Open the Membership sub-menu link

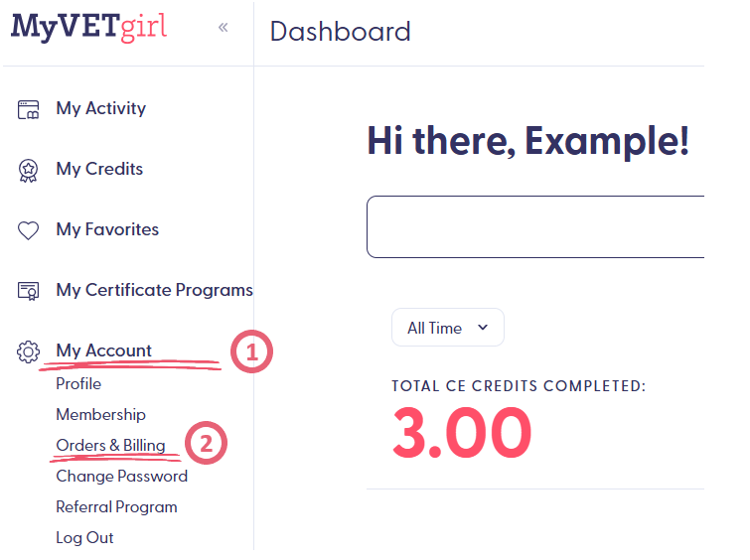tap(100, 415)
